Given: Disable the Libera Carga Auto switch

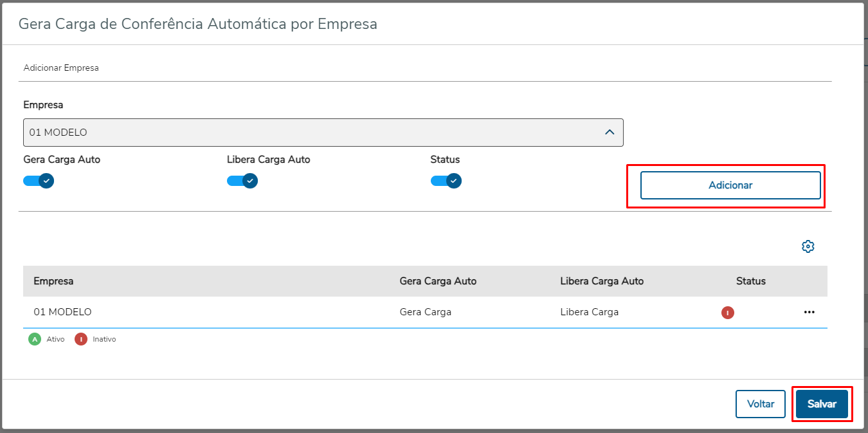Looking at the screenshot, I should coord(242,181).
